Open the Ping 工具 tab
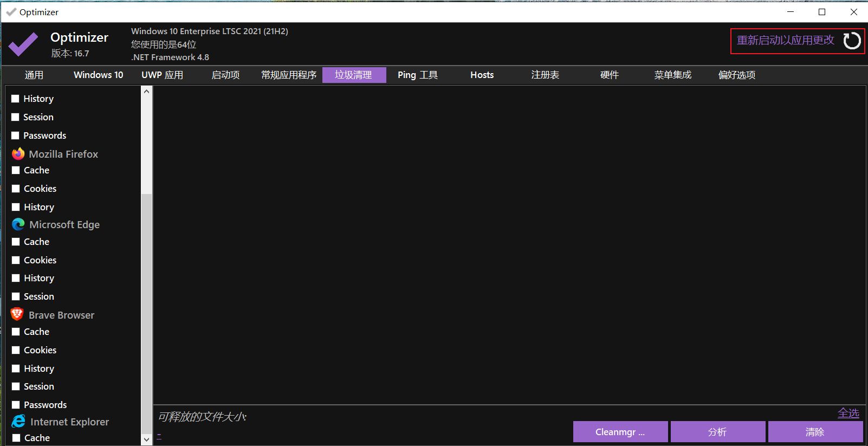The width and height of the screenshot is (868, 446). tap(417, 75)
